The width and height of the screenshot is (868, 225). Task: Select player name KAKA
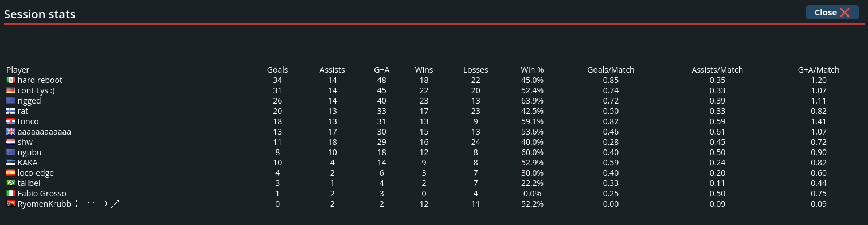[x=28, y=163]
